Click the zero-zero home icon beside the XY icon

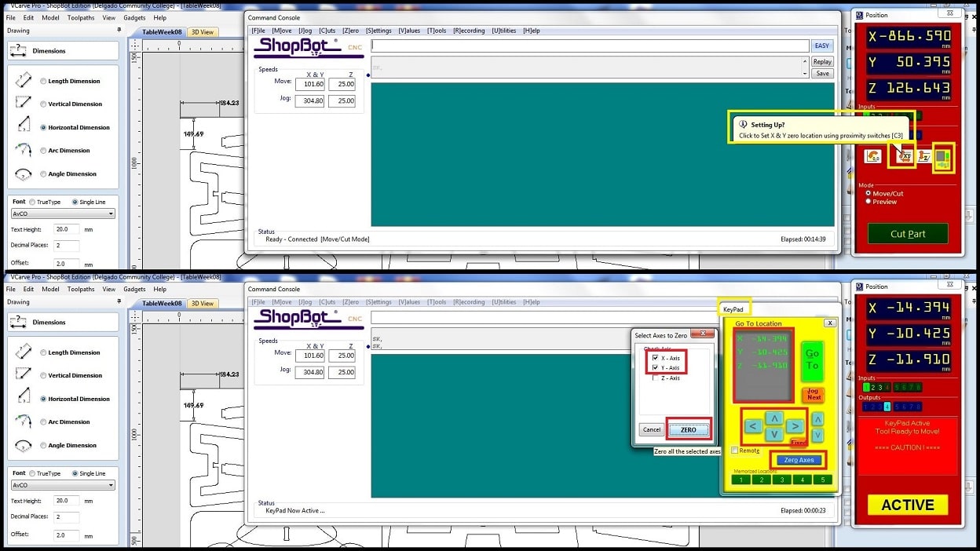[873, 156]
